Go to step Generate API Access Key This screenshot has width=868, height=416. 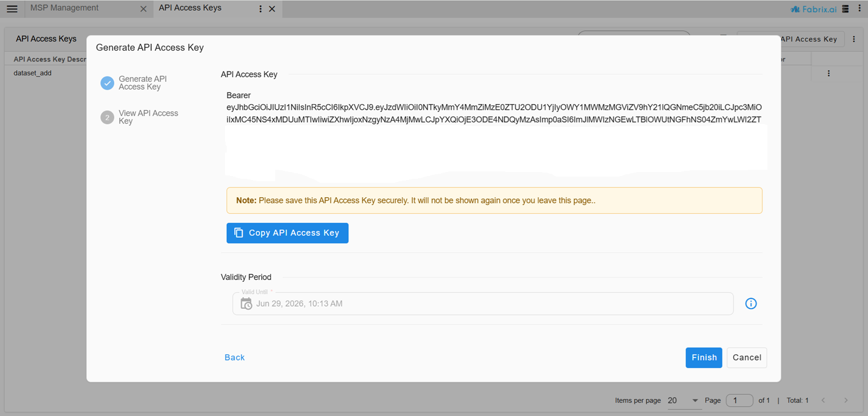143,83
